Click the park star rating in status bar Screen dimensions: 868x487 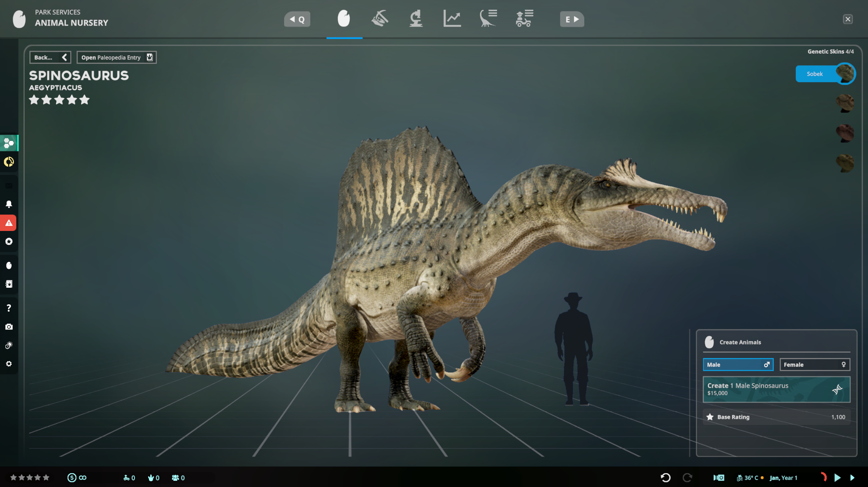[x=30, y=478]
